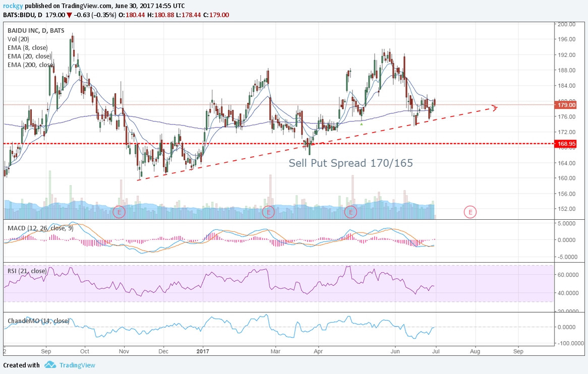This screenshot has width=588, height=374.
Task: Click the 152.00 price axis label
Action: [567, 209]
